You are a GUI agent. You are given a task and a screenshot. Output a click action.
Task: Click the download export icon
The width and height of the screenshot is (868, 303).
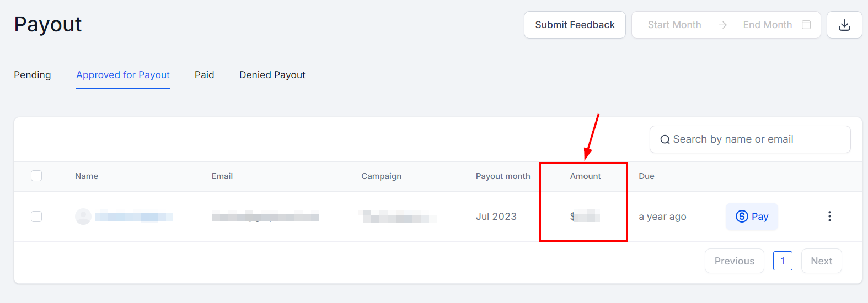(844, 25)
